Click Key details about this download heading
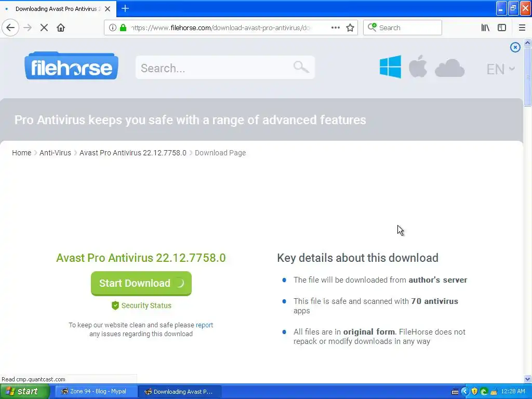The image size is (532, 399). tap(357, 258)
